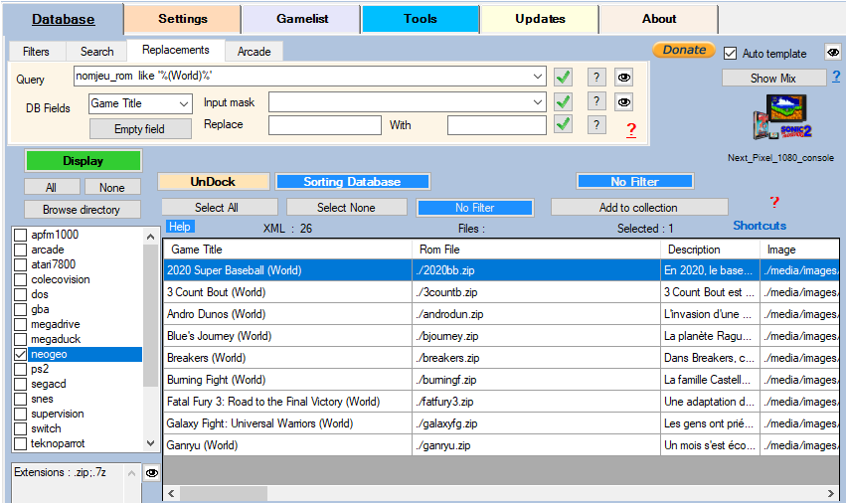This screenshot has height=504, width=847.
Task: Click the blue question mark next to Show Mix
Action: pos(836,77)
